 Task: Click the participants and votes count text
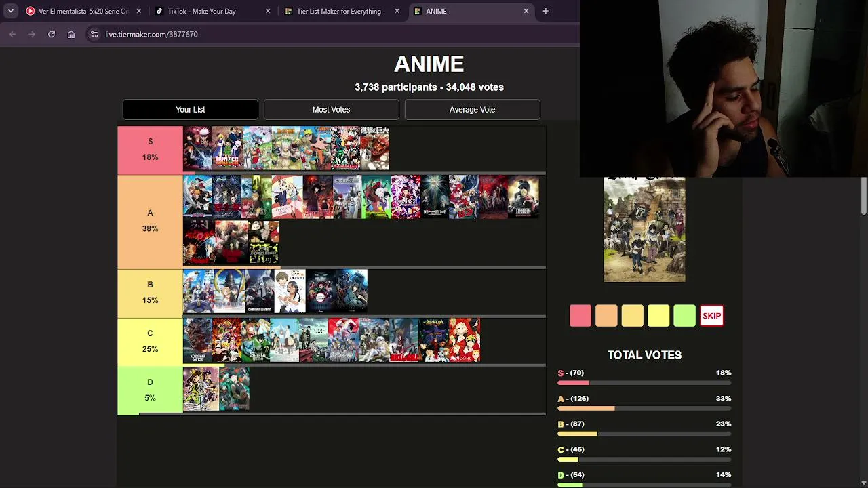pyautogui.click(x=429, y=87)
